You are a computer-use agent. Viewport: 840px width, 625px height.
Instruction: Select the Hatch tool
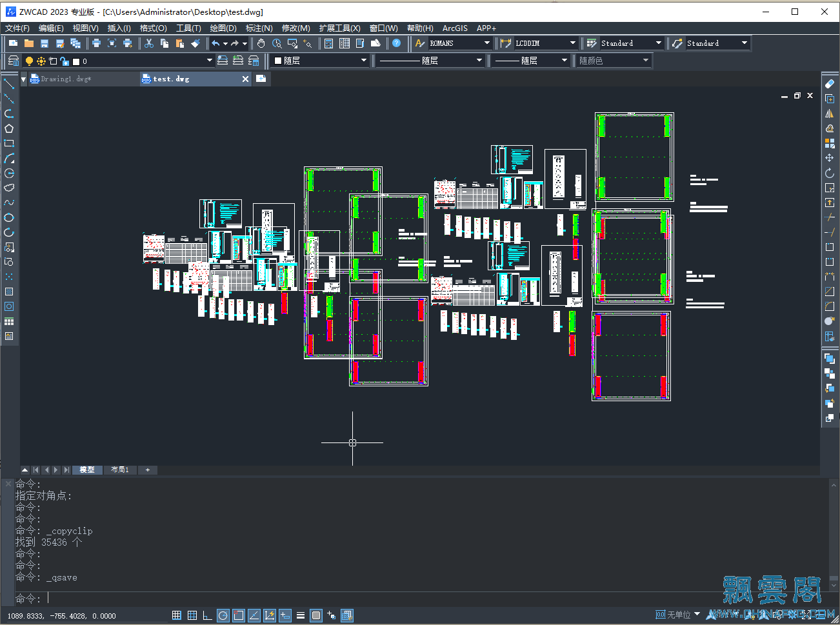pos(9,292)
